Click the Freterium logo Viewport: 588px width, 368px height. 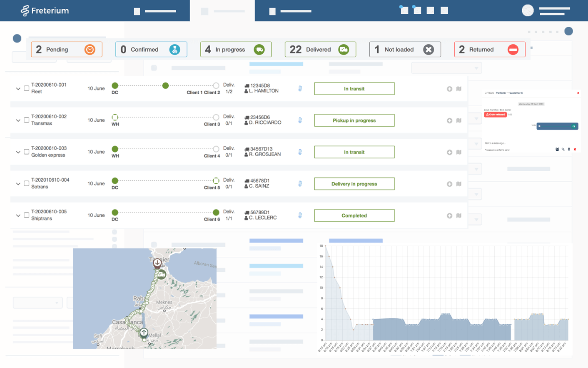(45, 10)
